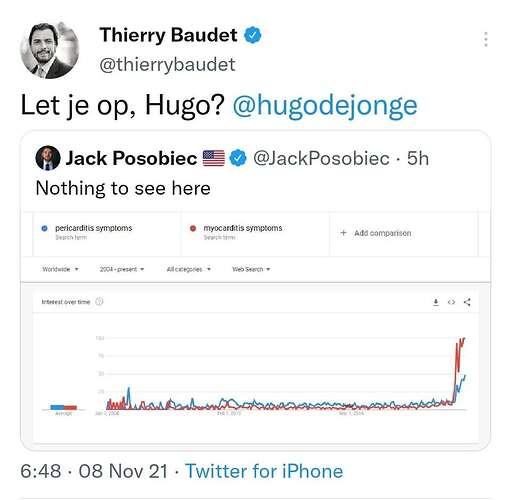
Task: Open the three-dot more options menu
Action: click(x=486, y=39)
